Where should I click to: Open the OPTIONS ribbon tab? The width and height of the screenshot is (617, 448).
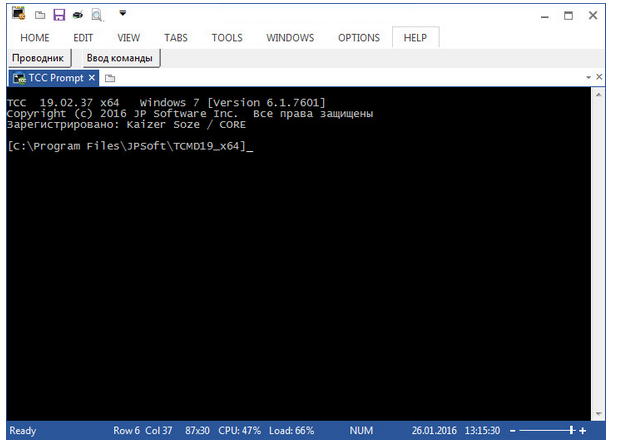click(x=359, y=38)
